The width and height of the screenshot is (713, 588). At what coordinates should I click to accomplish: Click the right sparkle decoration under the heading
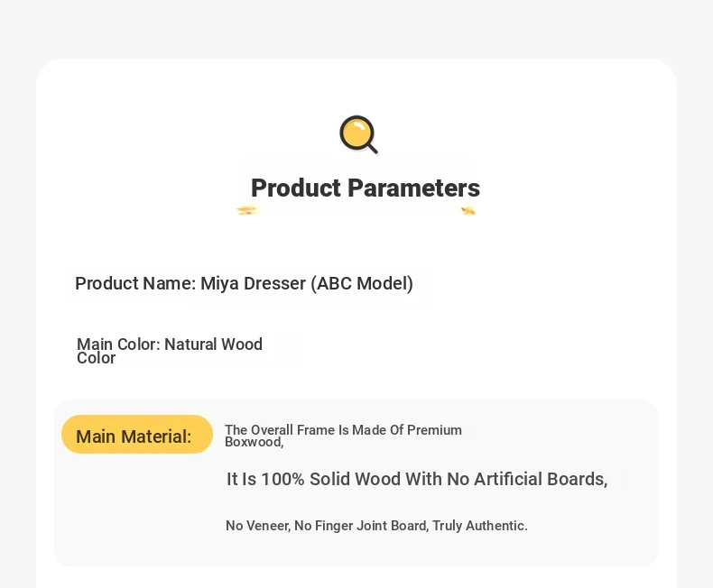coord(468,210)
